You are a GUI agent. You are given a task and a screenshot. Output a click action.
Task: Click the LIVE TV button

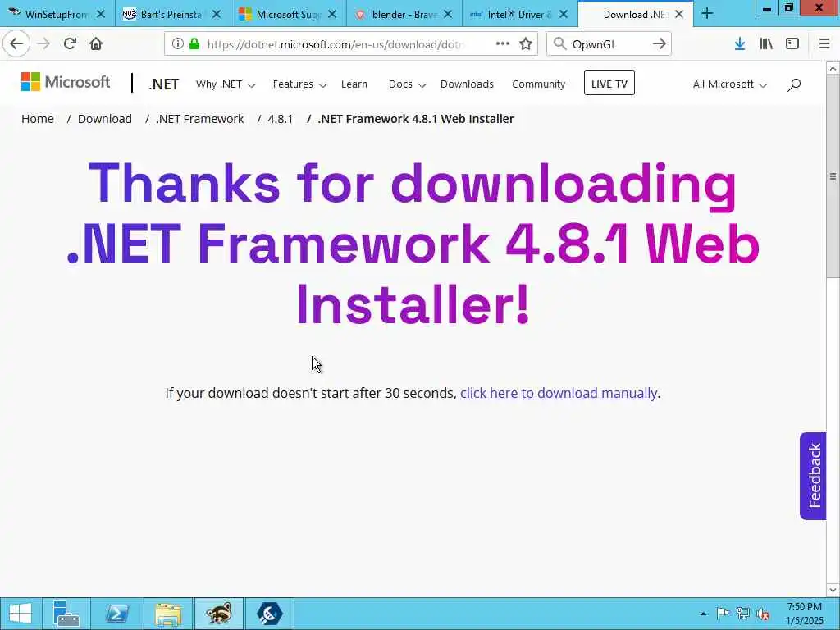[609, 83]
